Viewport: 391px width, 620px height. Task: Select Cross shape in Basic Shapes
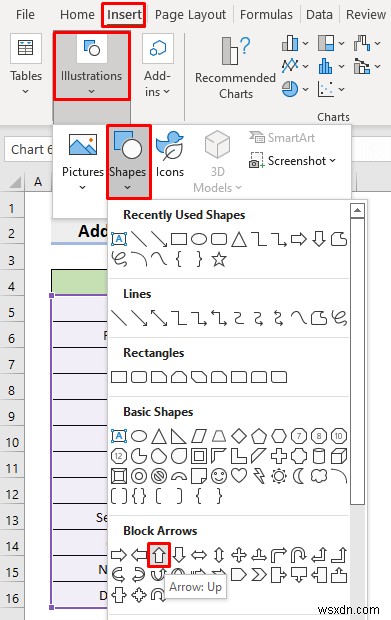[x=279, y=456]
